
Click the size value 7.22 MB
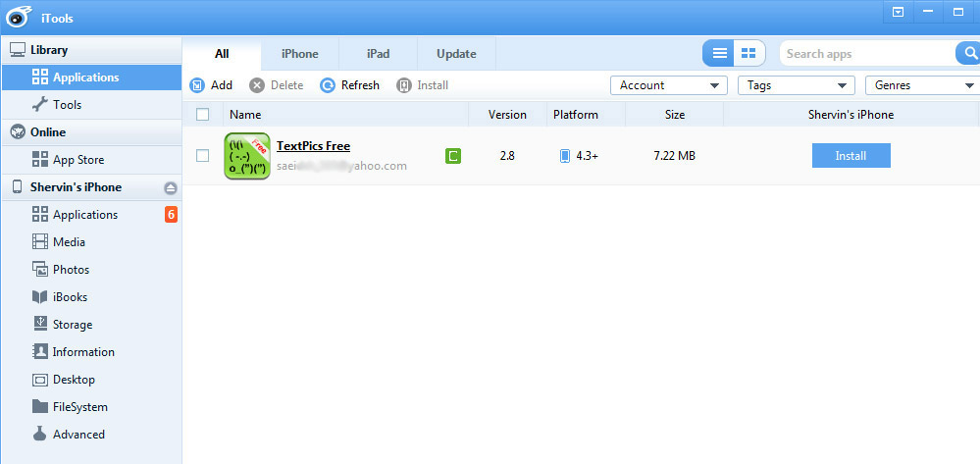coord(674,156)
